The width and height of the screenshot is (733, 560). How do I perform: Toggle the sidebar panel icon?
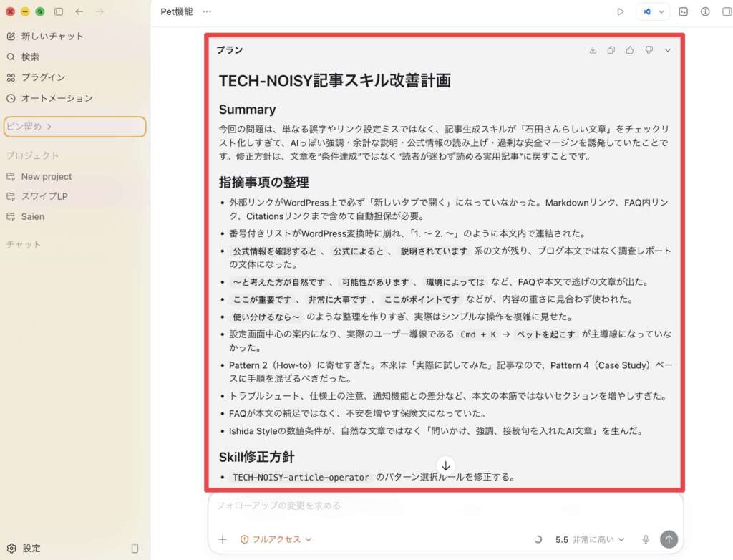[59, 11]
